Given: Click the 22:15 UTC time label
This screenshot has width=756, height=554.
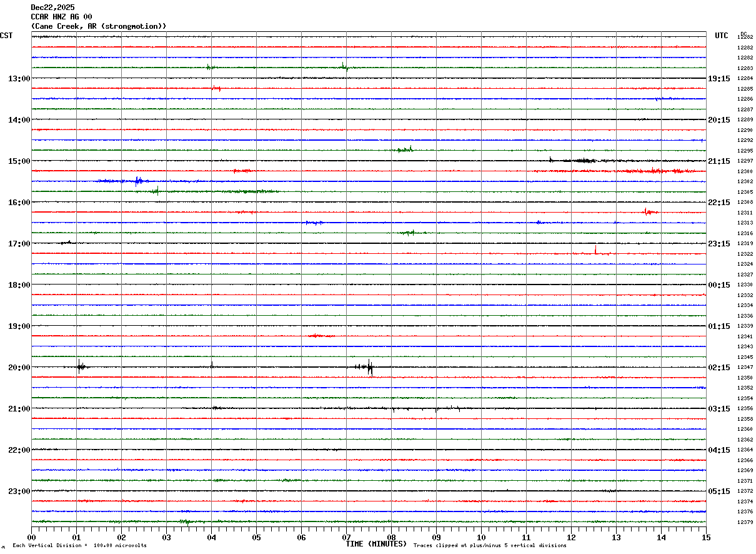Looking at the screenshot, I should (x=719, y=202).
